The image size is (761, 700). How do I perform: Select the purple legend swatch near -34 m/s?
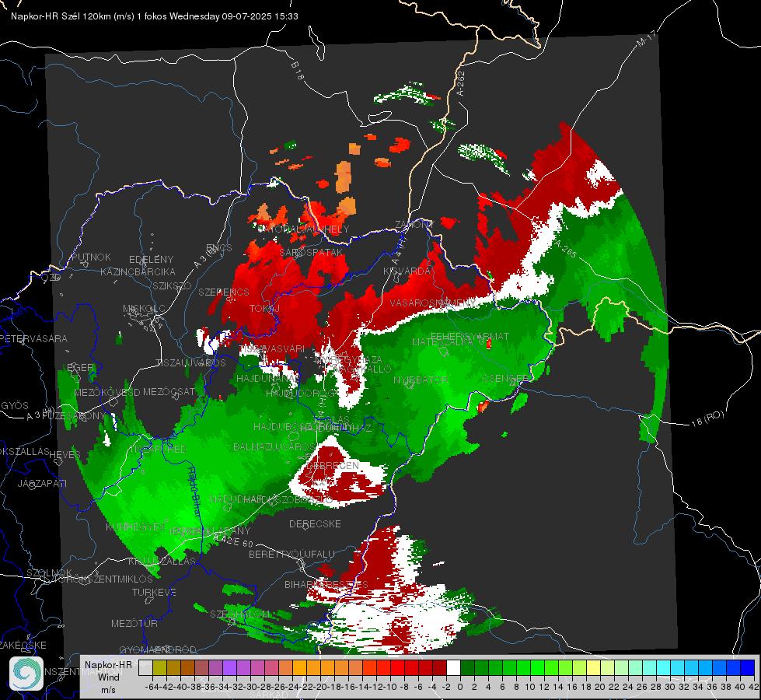(x=229, y=668)
